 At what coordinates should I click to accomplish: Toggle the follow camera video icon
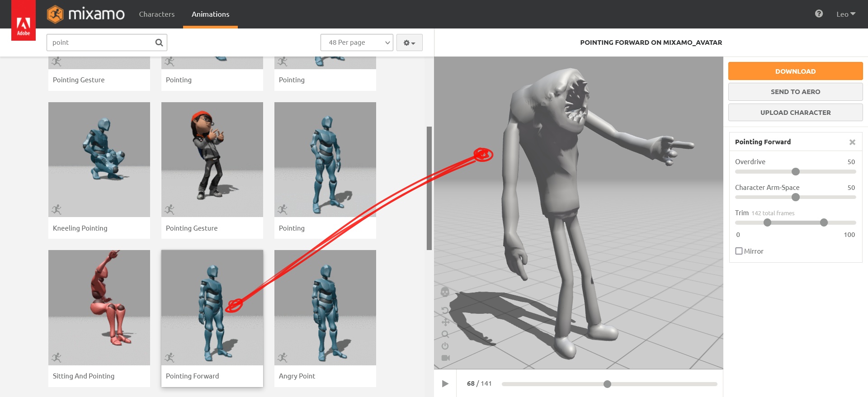(x=445, y=358)
